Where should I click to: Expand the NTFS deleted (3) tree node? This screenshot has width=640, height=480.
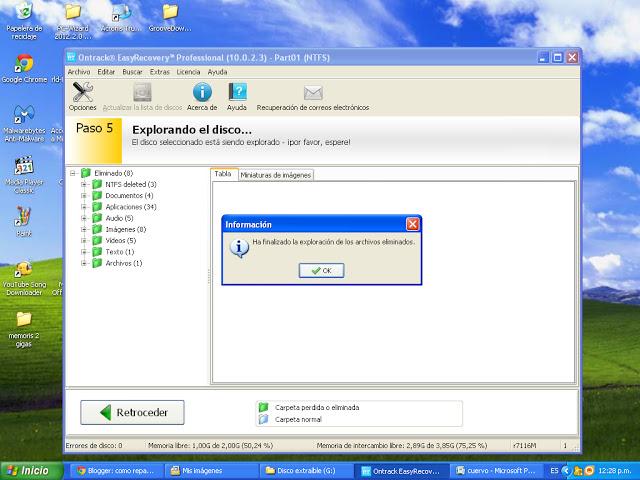click(x=84, y=184)
